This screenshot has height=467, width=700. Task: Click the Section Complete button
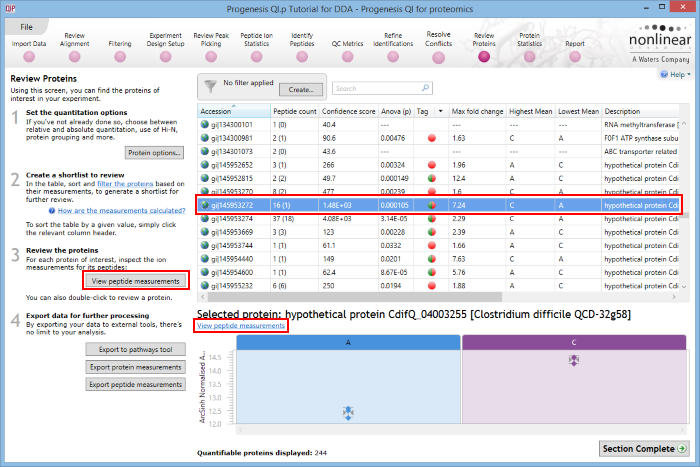644,449
